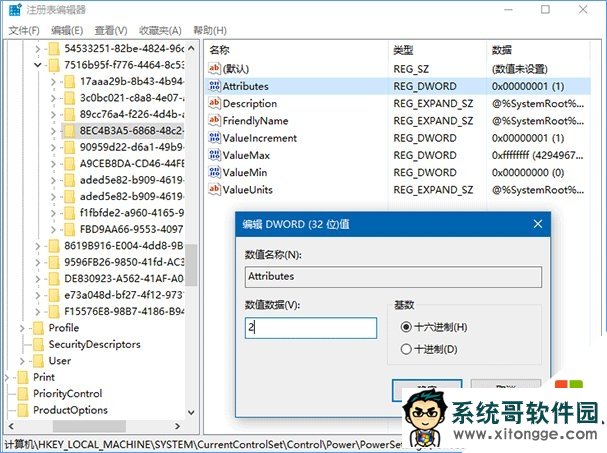Click folder icon of 89cc76a4-f226 key
The height and width of the screenshot is (453, 607).
pyautogui.click(x=69, y=115)
